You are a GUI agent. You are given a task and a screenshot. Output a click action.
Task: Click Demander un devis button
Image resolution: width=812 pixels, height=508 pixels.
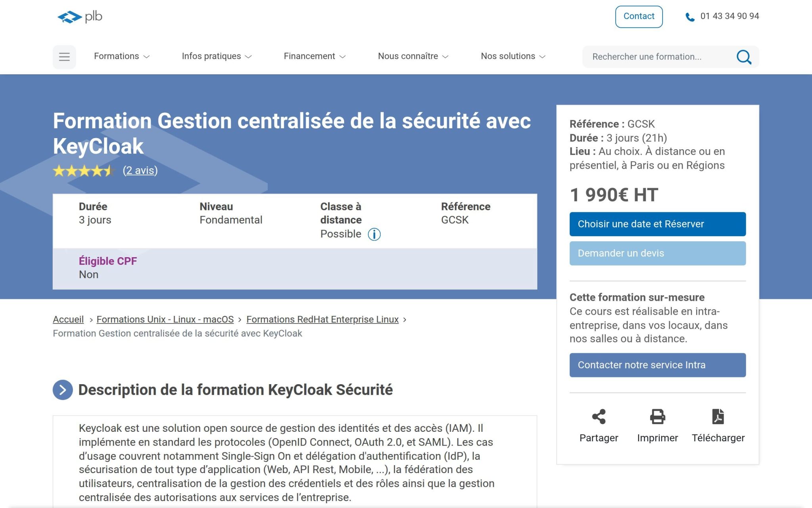click(x=657, y=253)
